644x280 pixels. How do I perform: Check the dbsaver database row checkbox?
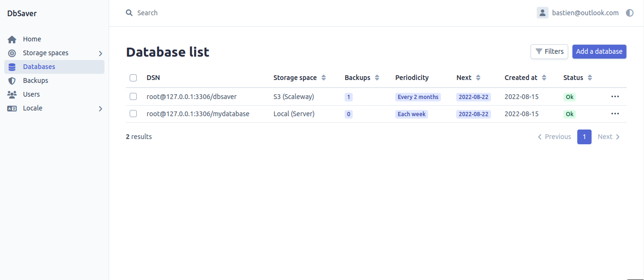pos(133,97)
